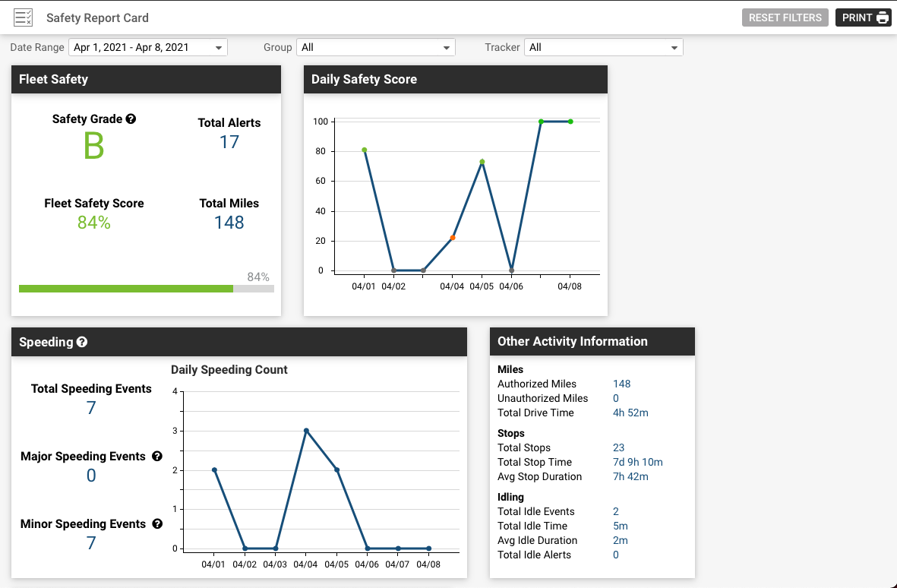Open the navigation menu icon beside Safety Report Card
The height and width of the screenshot is (588, 897).
22,17
